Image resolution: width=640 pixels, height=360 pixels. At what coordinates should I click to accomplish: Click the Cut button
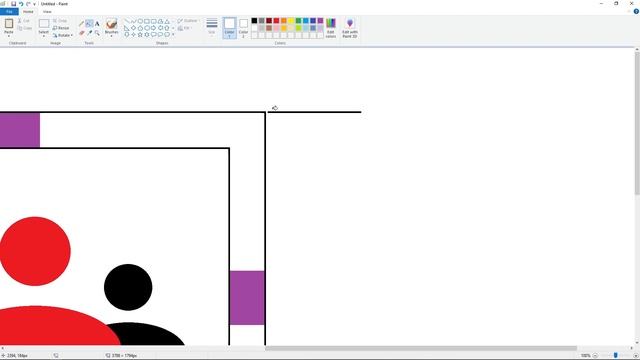click(x=24, y=21)
